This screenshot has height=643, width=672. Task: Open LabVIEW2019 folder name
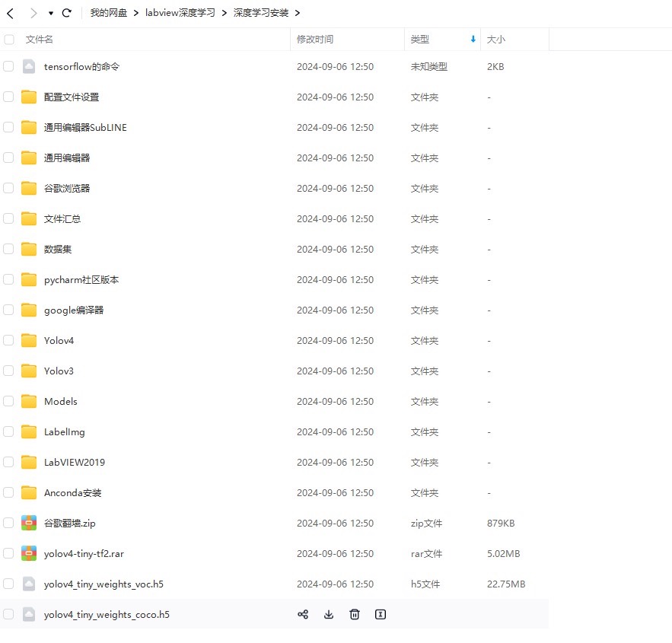coord(75,462)
